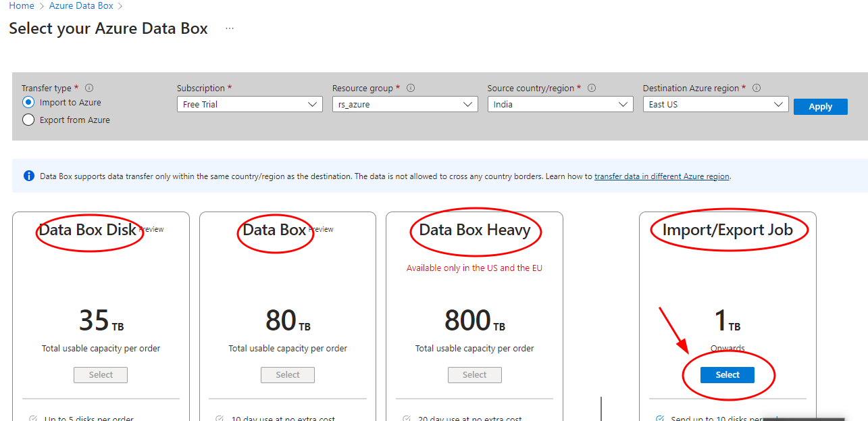Click the Azure Data Box breadcrumb
This screenshot has height=421, width=868.
click(81, 5)
